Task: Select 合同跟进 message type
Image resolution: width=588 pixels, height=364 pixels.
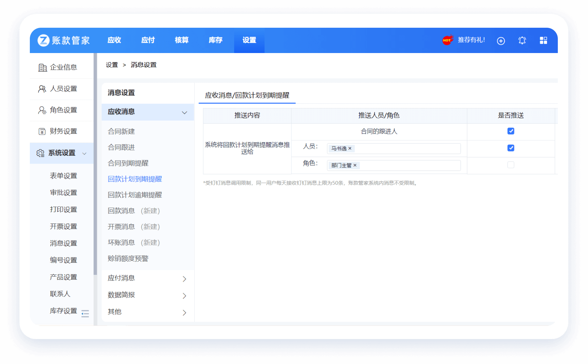Action: (x=121, y=147)
